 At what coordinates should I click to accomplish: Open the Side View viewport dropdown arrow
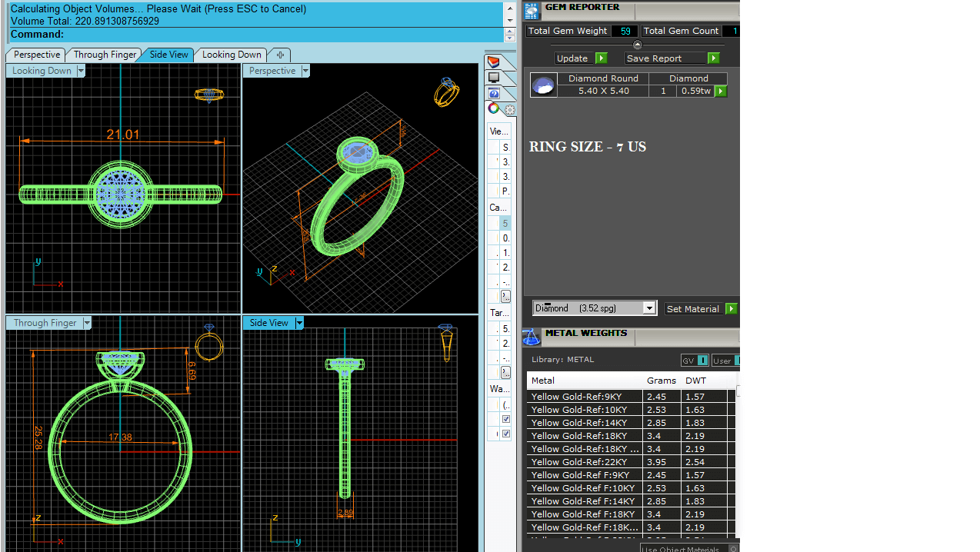[x=299, y=323]
